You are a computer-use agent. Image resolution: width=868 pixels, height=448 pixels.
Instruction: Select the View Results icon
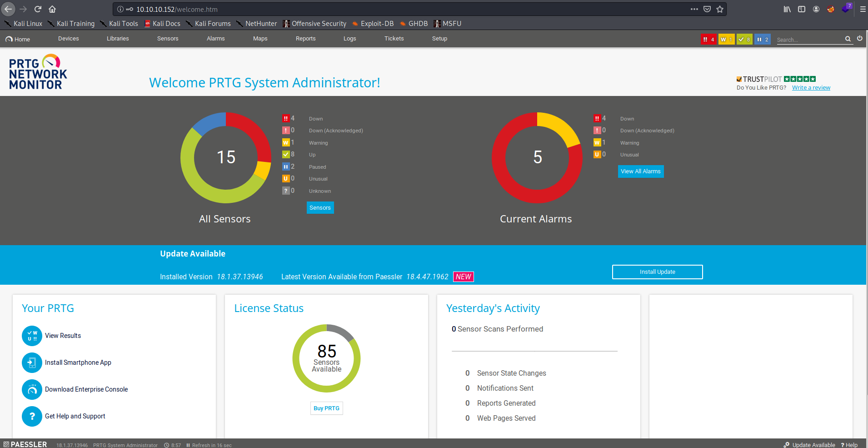[x=31, y=336]
